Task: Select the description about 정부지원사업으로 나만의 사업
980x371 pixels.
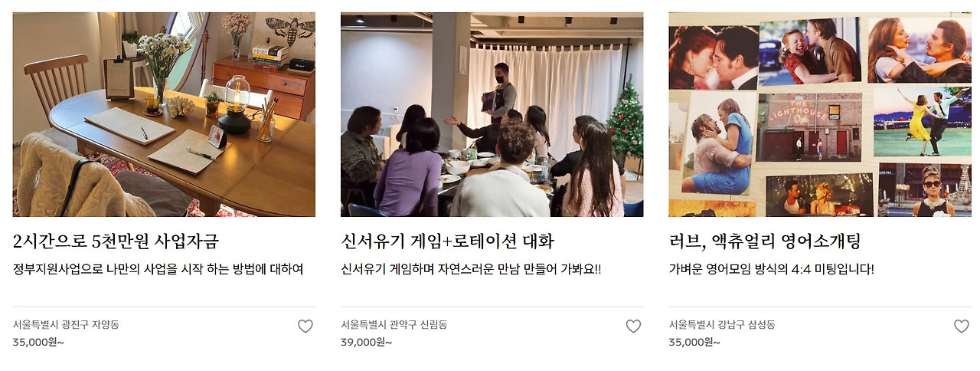Action: coord(158,270)
